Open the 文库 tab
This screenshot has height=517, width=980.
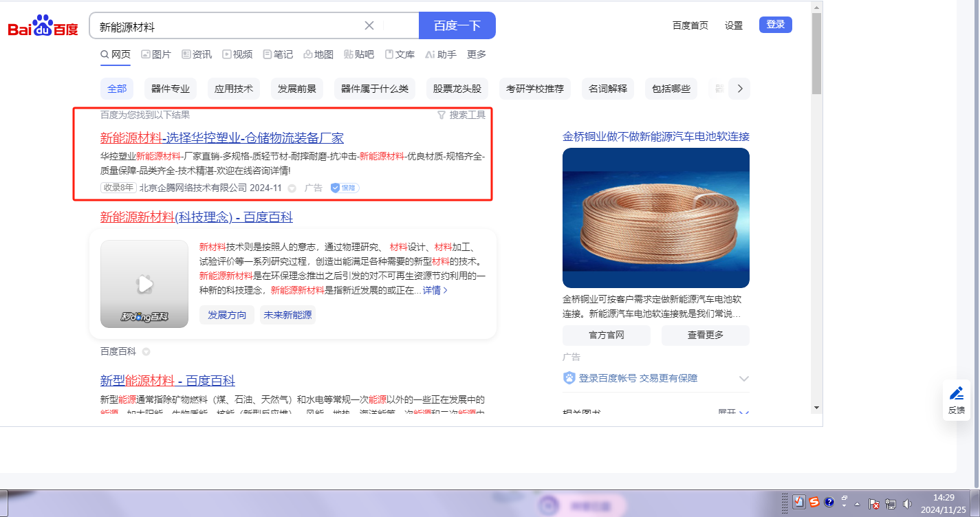[400, 54]
